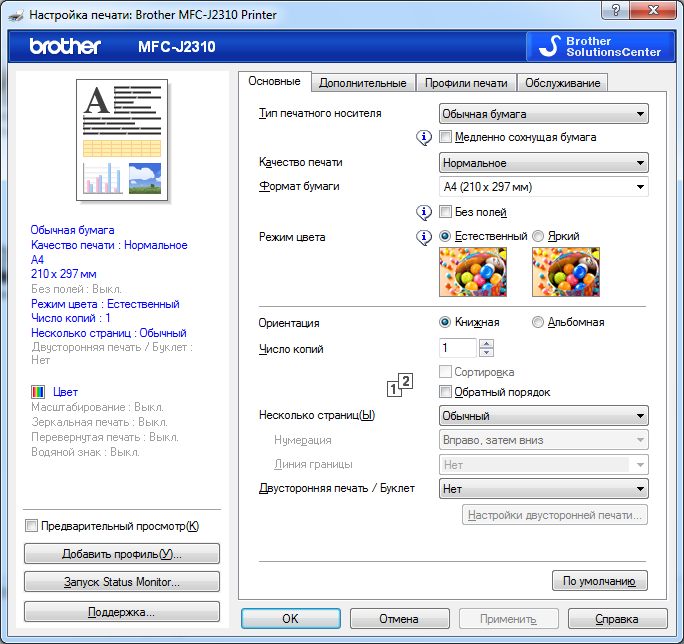The width and height of the screenshot is (684, 644).
Task: Enable Медленно сохнущая бумага checkbox
Action: click(x=445, y=137)
